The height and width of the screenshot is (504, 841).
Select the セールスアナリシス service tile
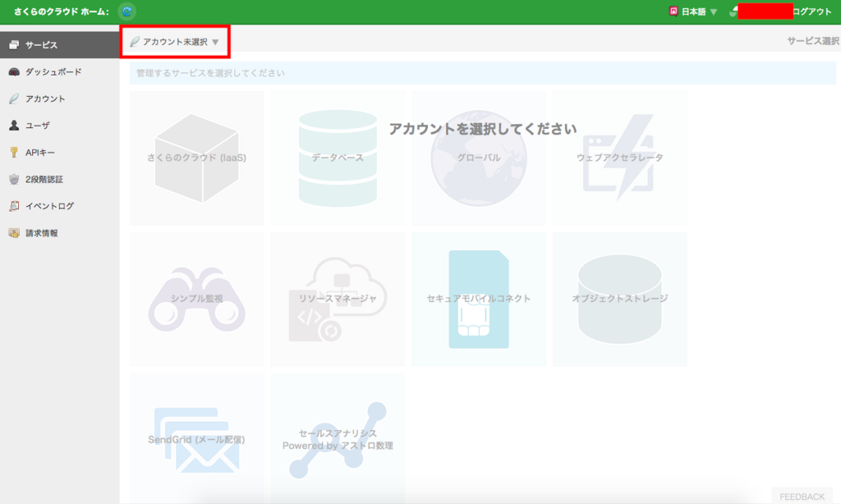click(338, 438)
